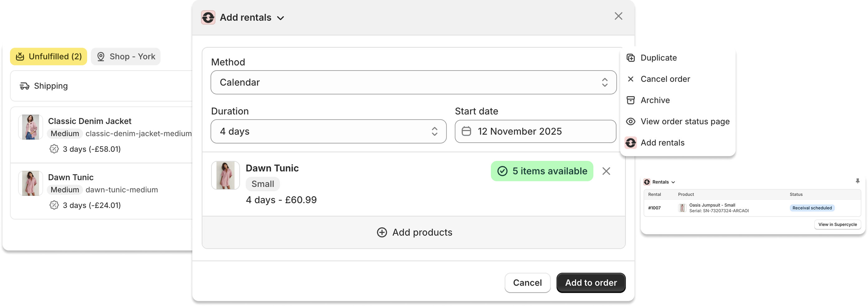Open View order status page
Viewport: 868px width, 306px height.
(685, 121)
